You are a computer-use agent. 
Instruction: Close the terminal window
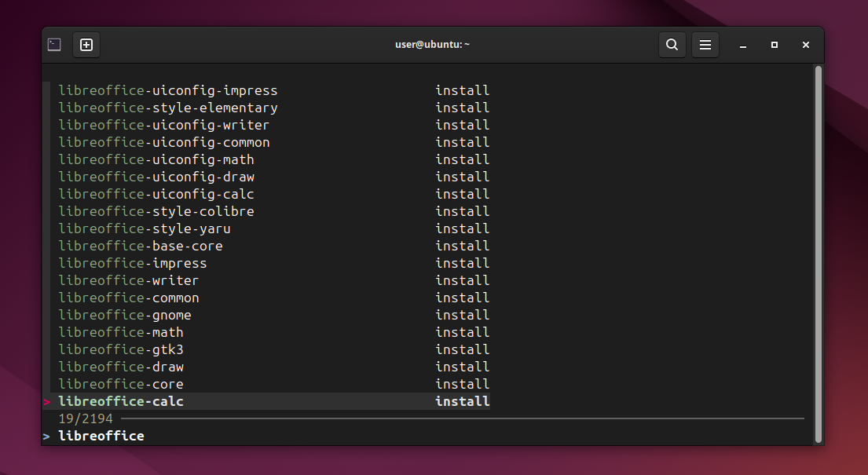tap(806, 45)
